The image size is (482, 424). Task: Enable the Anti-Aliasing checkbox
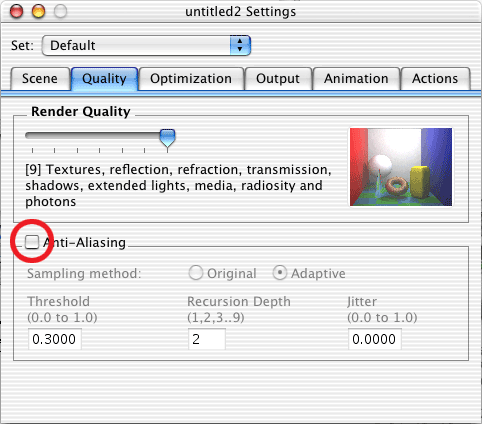[32, 242]
